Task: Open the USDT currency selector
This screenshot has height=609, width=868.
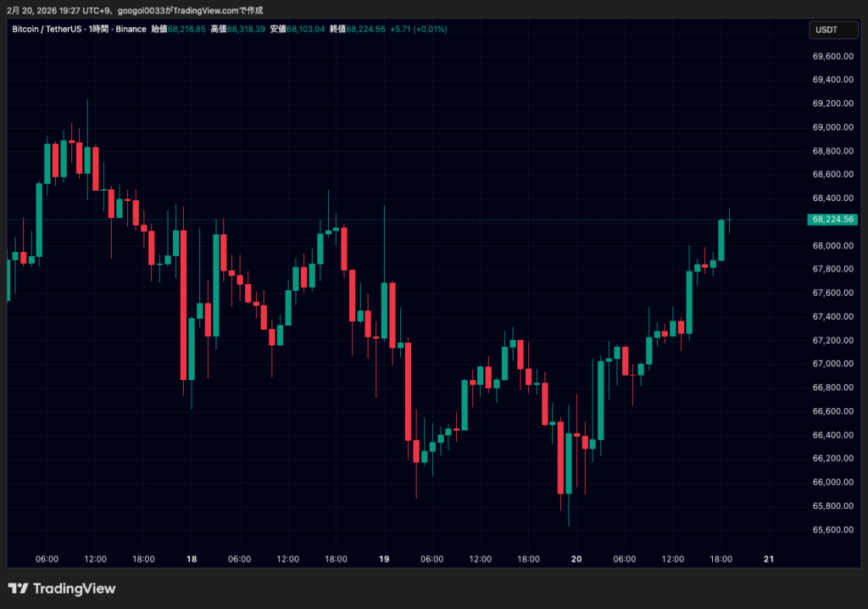Action: pyautogui.click(x=825, y=30)
